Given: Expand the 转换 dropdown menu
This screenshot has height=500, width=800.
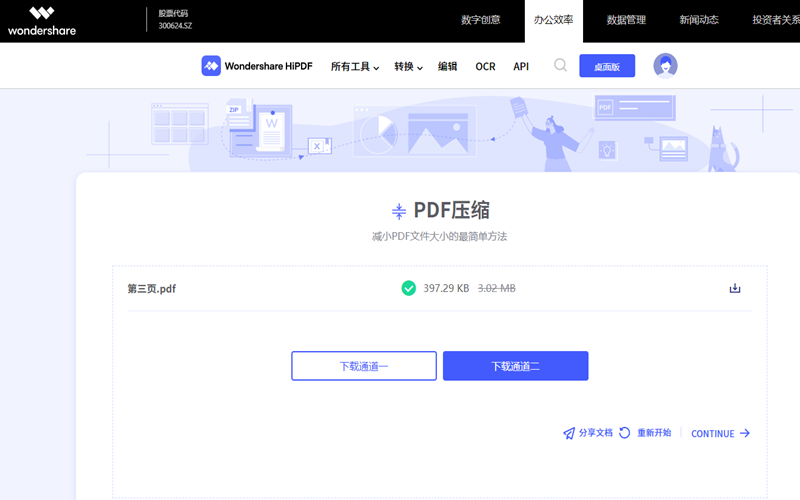Looking at the screenshot, I should pyautogui.click(x=408, y=67).
